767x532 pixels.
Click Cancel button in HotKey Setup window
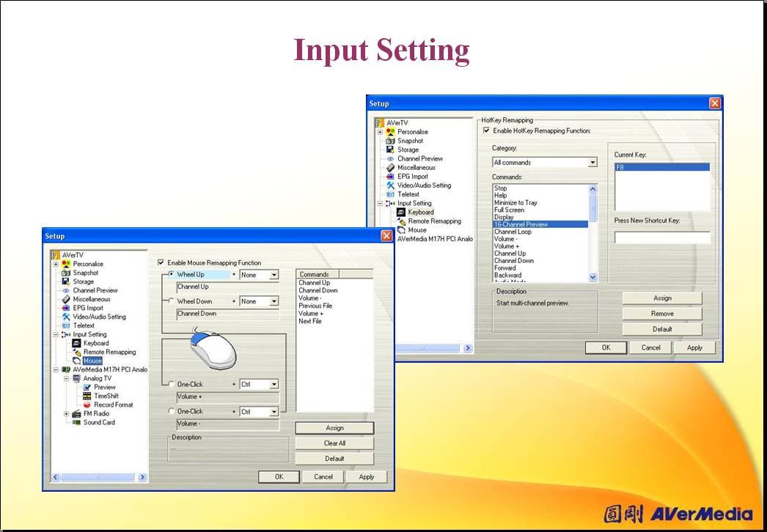pyautogui.click(x=651, y=347)
